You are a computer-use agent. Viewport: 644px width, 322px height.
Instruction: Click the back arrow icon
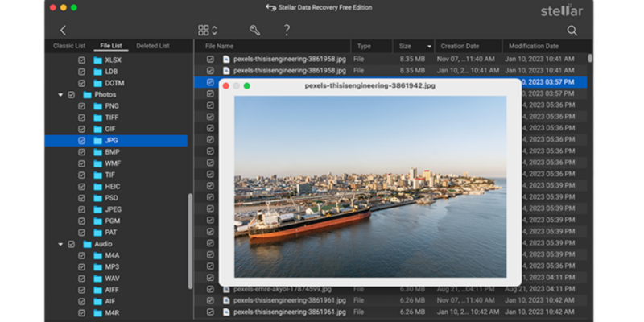point(63,30)
